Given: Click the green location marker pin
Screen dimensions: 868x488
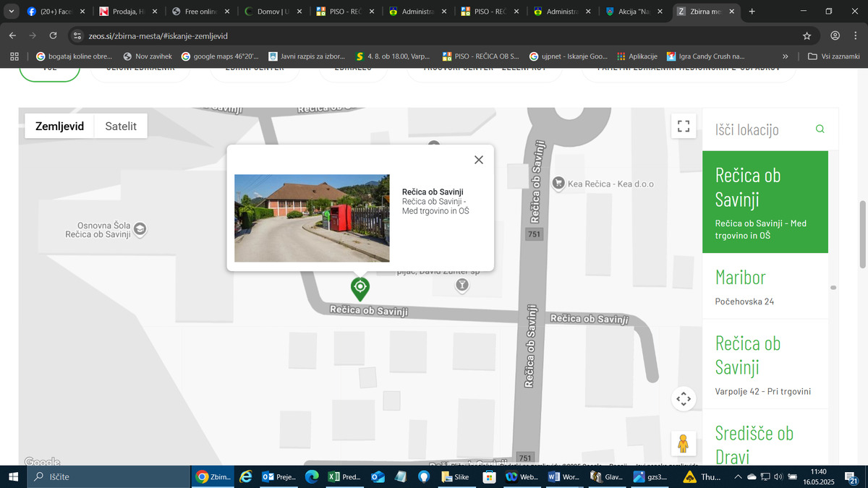Looking at the screenshot, I should pyautogui.click(x=359, y=288).
